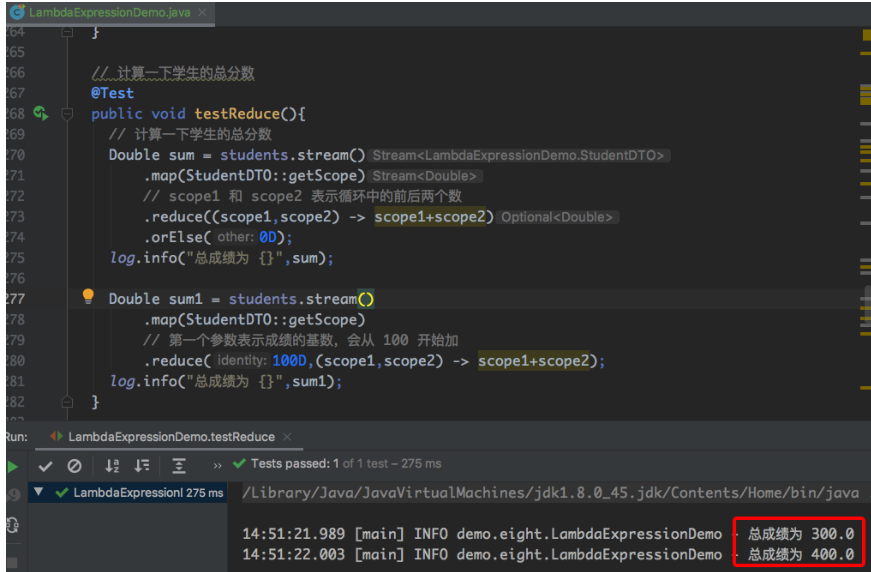Click the rerun failed tests icon
The image size is (871, 572).
(x=13, y=494)
